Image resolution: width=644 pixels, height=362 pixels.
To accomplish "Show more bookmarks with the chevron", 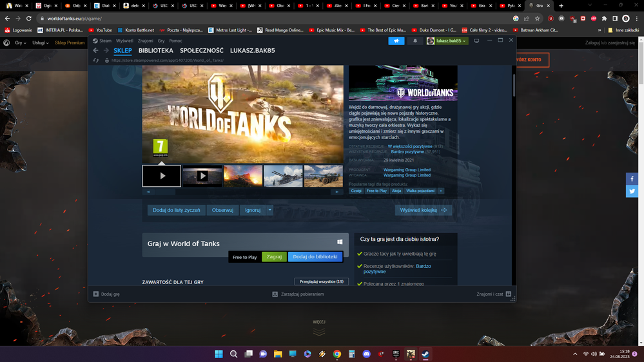I will (600, 30).
